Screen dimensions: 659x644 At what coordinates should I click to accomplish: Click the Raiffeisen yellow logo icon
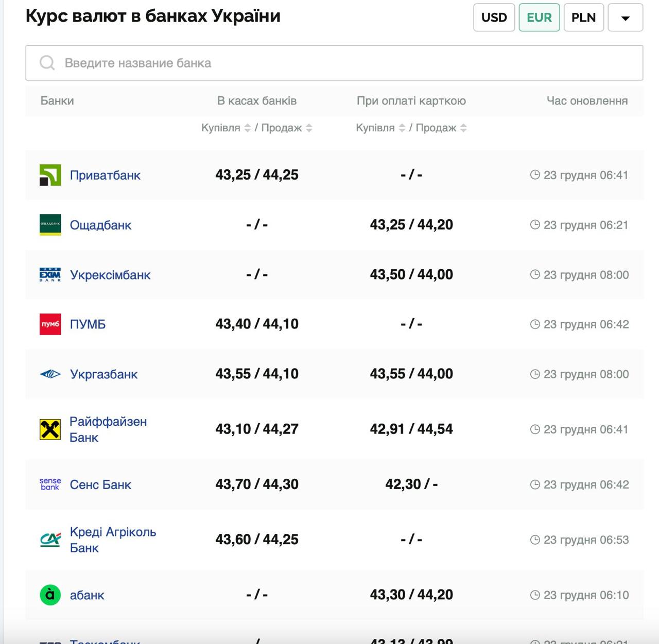coord(50,429)
